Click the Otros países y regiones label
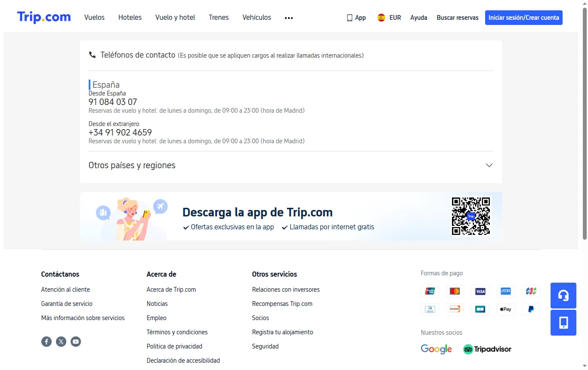The width and height of the screenshot is (588, 370). point(132,165)
